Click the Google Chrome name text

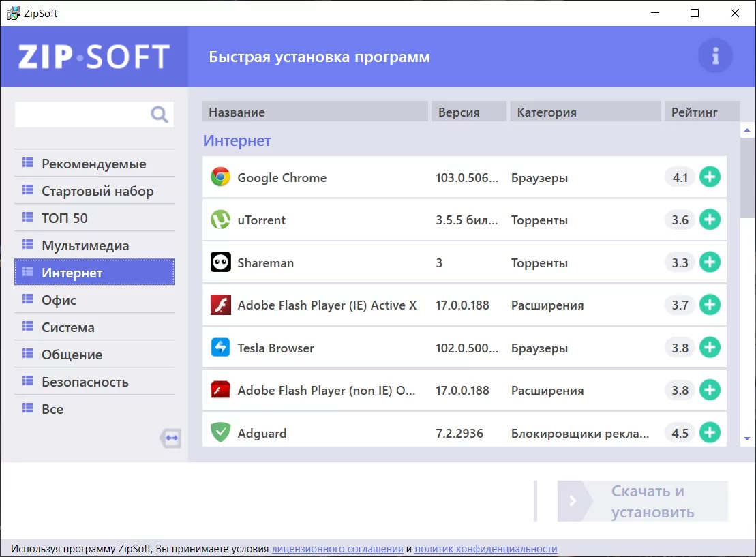(282, 177)
